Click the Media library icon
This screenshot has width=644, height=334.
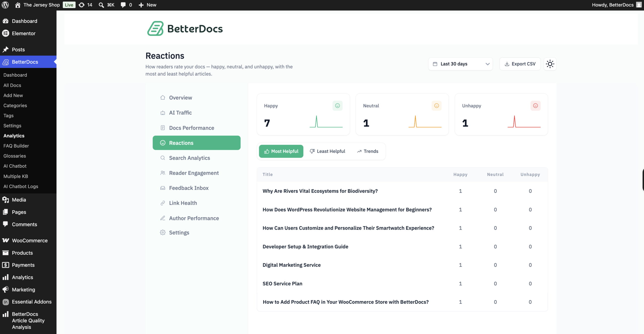pos(6,200)
